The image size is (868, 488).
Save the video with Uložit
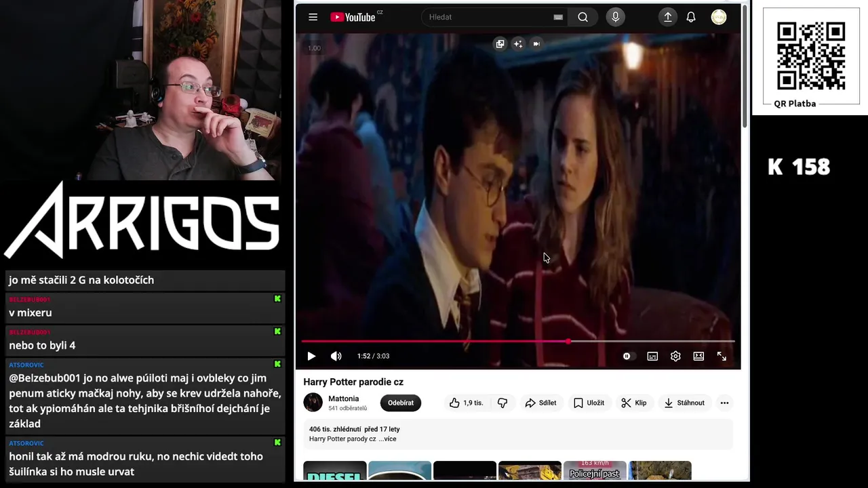tap(589, 403)
